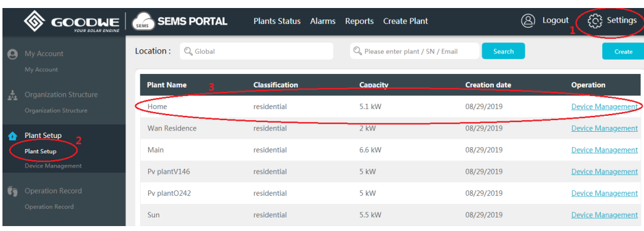Select the Wan Residence plant row
Screen dimensions: 644x231
pos(390,128)
